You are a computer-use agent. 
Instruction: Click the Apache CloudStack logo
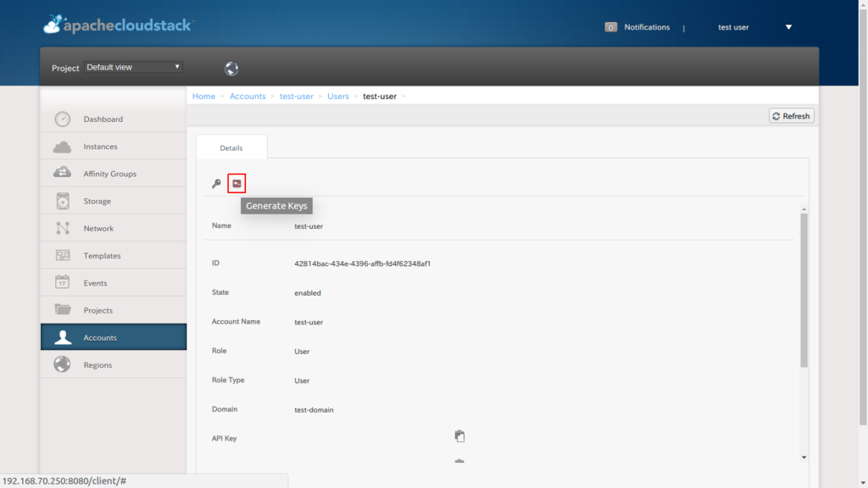click(x=119, y=25)
